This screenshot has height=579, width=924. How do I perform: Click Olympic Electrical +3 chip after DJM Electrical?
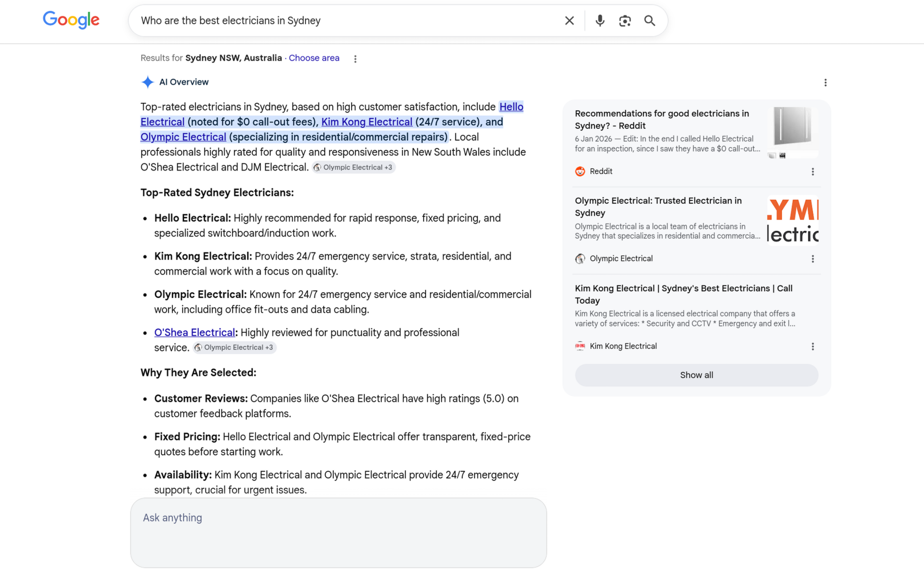coord(354,167)
